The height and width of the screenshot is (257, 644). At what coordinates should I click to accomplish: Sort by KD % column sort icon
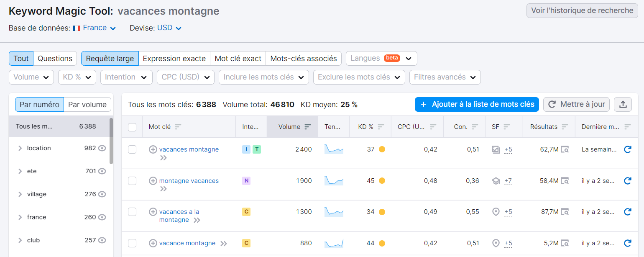click(x=381, y=127)
